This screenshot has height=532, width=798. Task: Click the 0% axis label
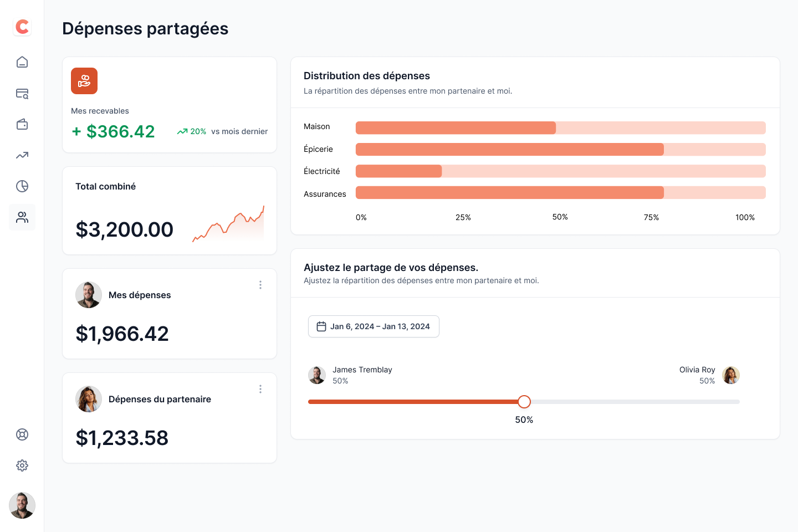click(361, 217)
